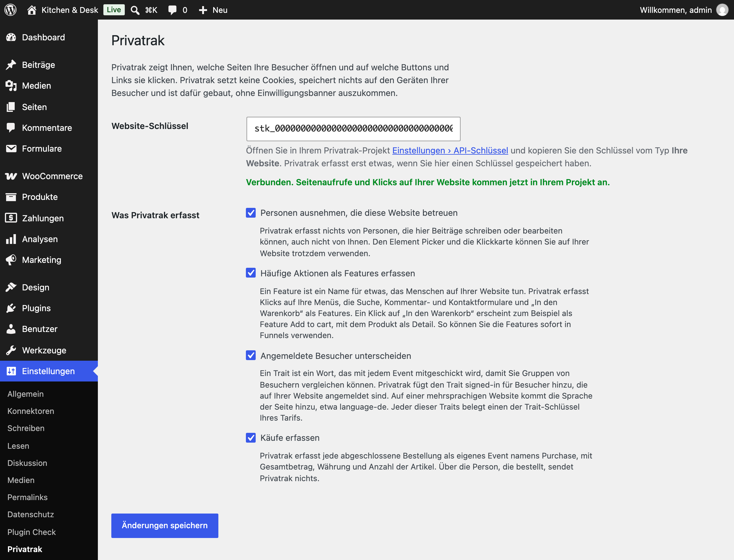
Task: Click the Käufe erfassen label text
Action: pos(290,438)
